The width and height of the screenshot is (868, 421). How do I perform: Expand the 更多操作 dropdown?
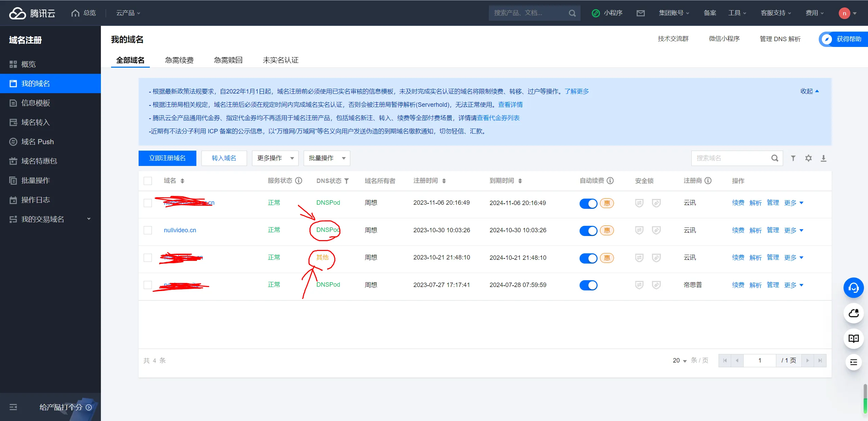point(275,158)
